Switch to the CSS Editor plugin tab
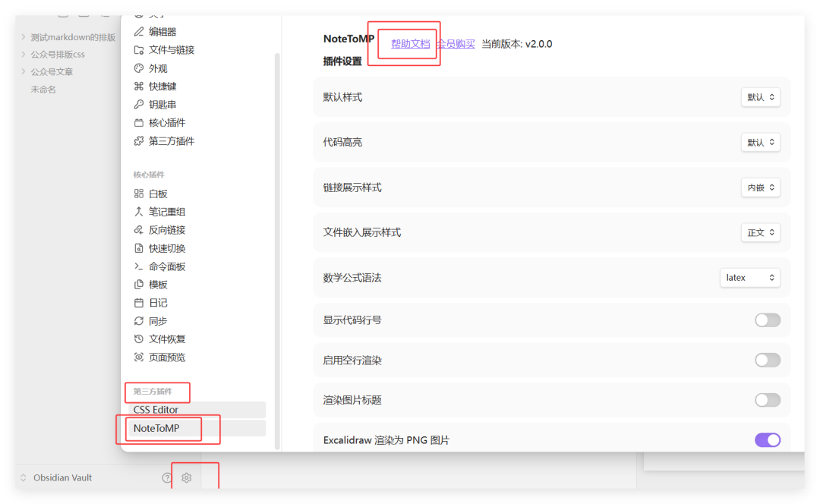Image resolution: width=820 pixels, height=504 pixels. (x=155, y=409)
